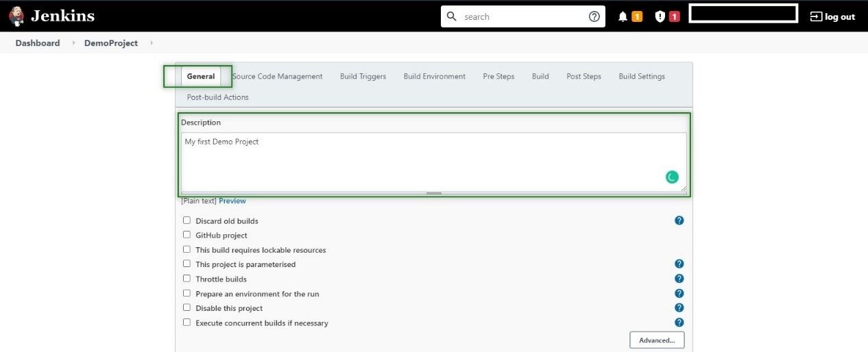
Task: Expand settings with the Advanced button
Action: pyautogui.click(x=656, y=340)
